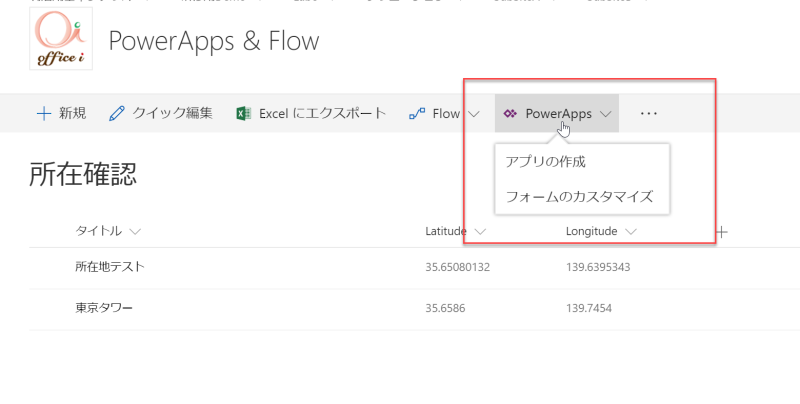Click the タイトル column header
The image size is (800, 404).
tap(98, 231)
